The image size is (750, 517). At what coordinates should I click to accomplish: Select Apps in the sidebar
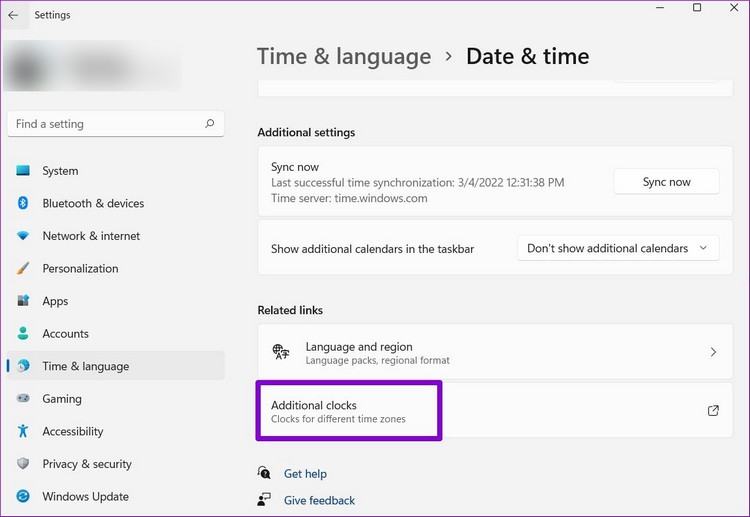pos(55,301)
